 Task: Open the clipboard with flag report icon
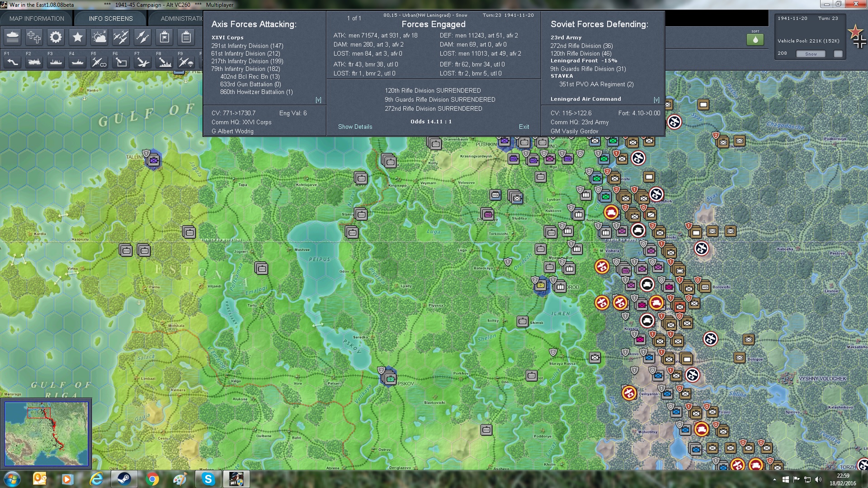tap(164, 37)
